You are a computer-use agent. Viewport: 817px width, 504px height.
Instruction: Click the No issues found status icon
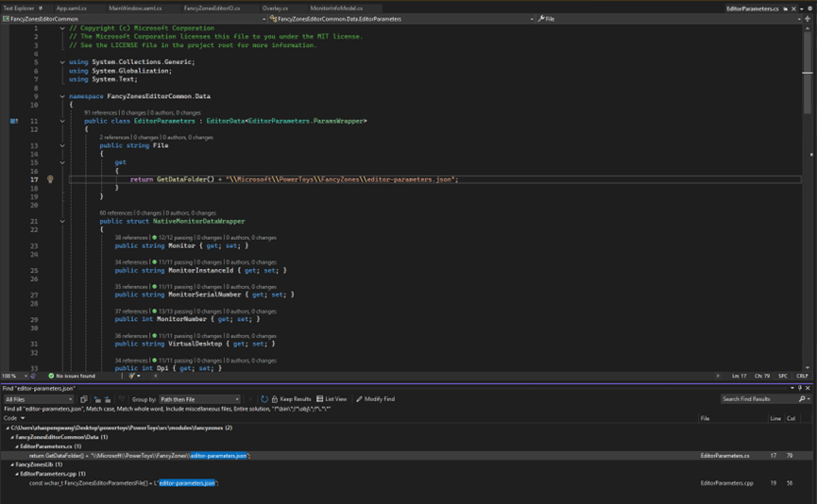point(51,376)
